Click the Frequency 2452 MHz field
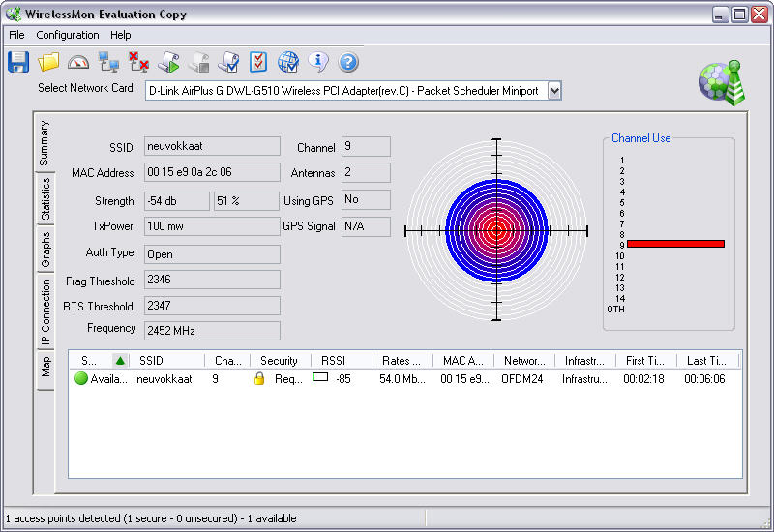 click(212, 331)
